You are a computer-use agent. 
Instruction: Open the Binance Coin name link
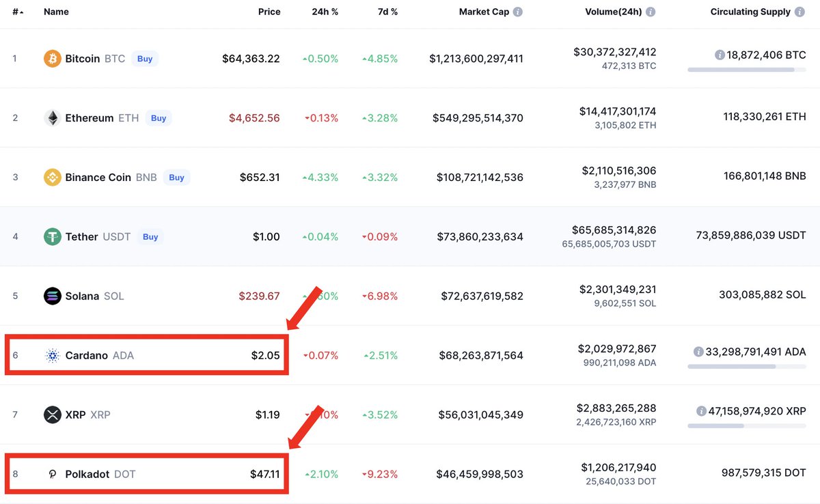click(x=98, y=178)
